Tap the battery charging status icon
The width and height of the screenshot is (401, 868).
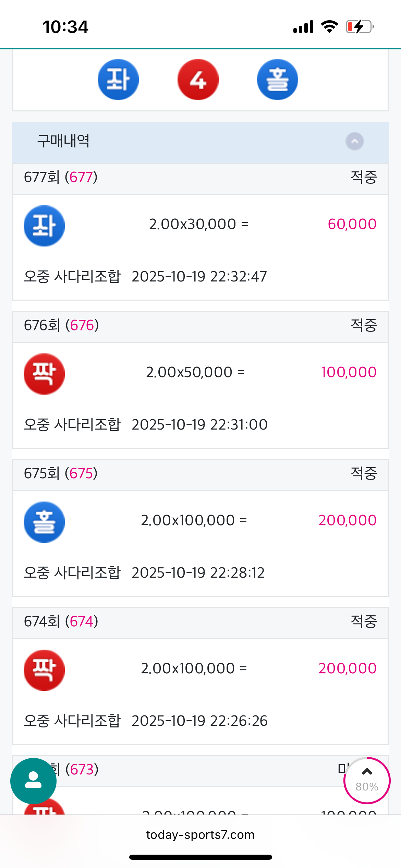coord(359,27)
